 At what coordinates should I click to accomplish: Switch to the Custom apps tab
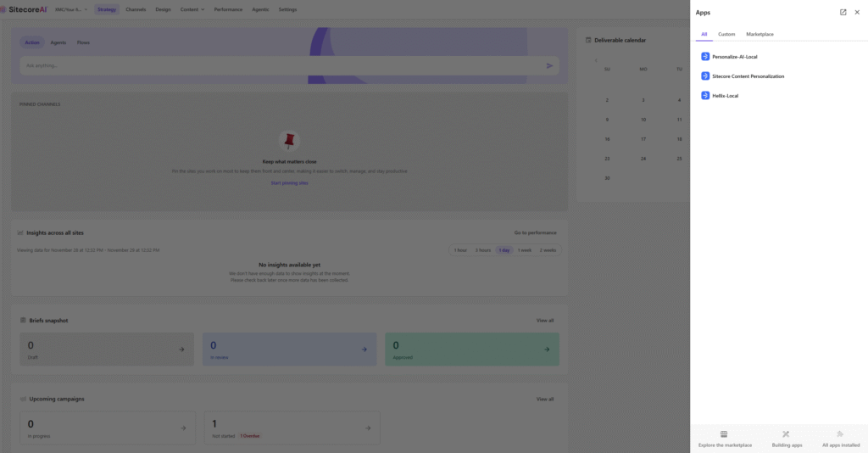tap(726, 34)
